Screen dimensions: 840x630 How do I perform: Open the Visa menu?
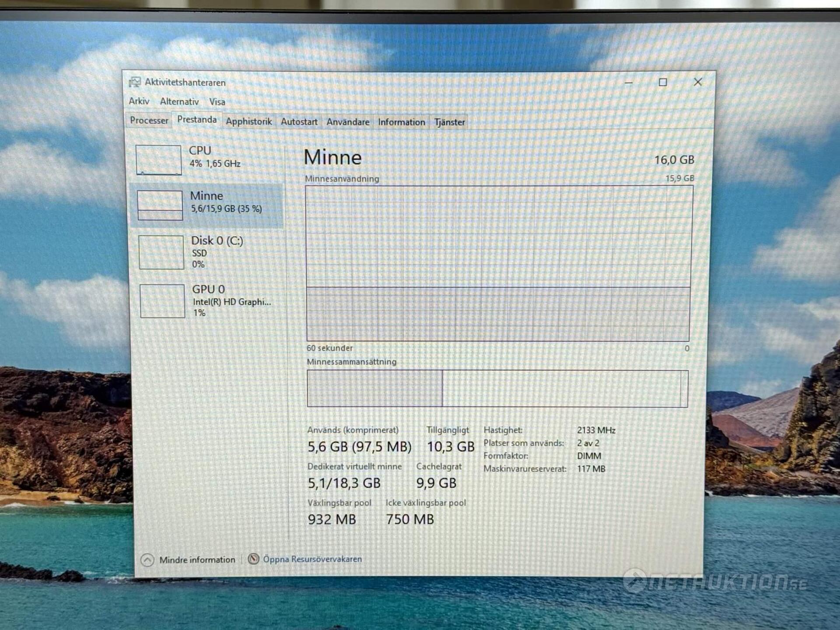[x=217, y=102]
